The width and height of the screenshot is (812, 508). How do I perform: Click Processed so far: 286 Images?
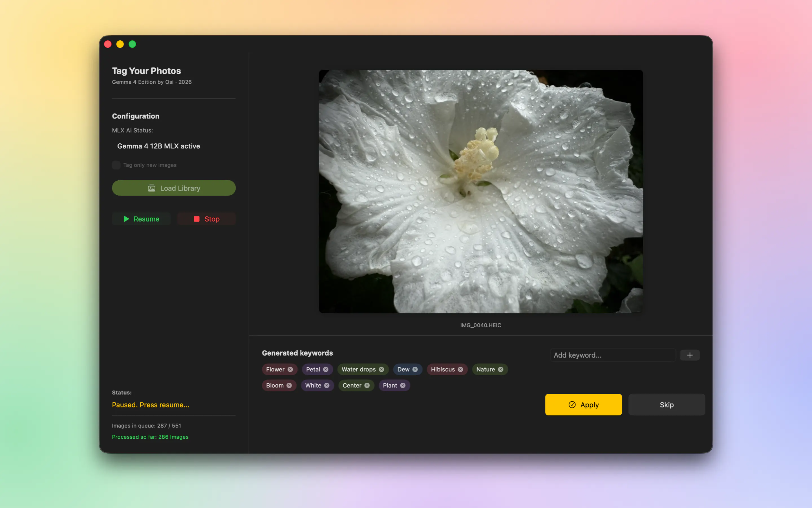click(150, 437)
